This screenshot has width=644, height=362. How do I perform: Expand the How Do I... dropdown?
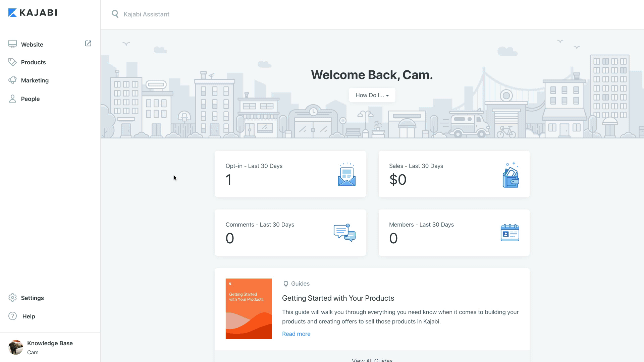pyautogui.click(x=372, y=95)
